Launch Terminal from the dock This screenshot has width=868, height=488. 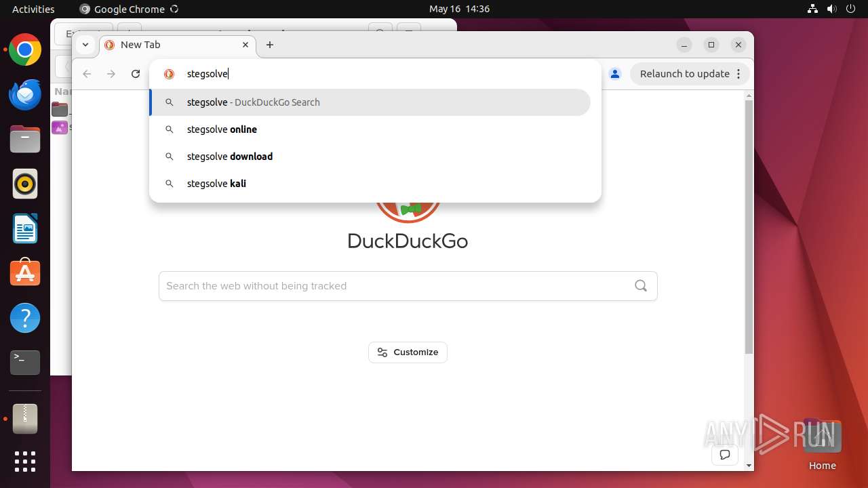(x=25, y=363)
